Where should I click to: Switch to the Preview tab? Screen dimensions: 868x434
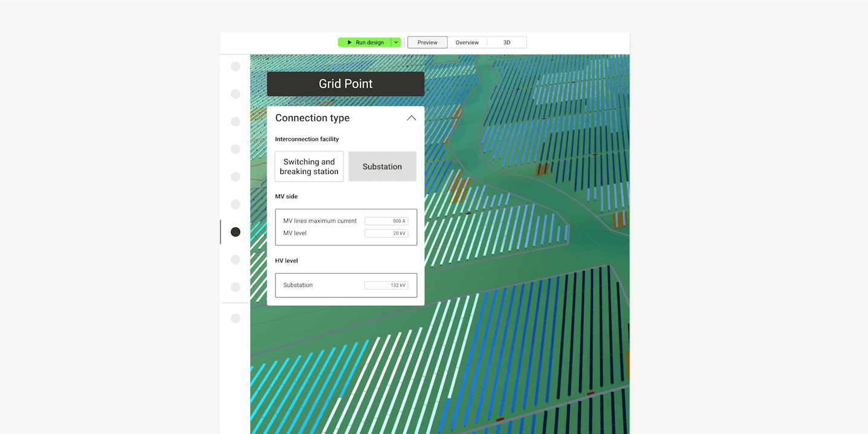click(427, 42)
